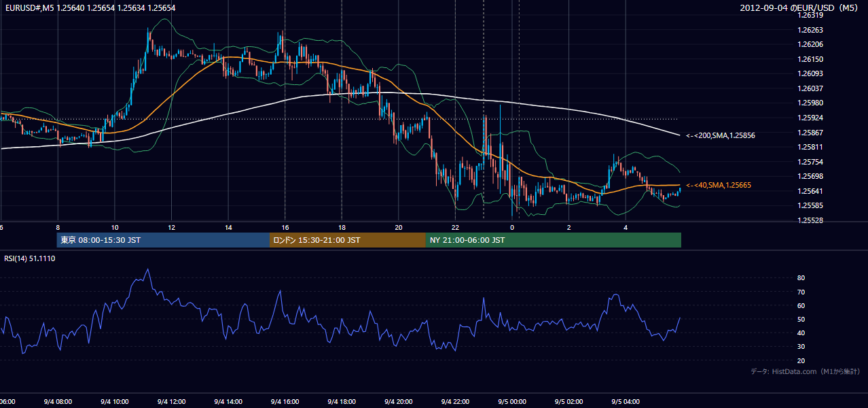868x408 pixels.
Task: Select the NY 21:00-06:00 JST session bar
Action: (554, 240)
